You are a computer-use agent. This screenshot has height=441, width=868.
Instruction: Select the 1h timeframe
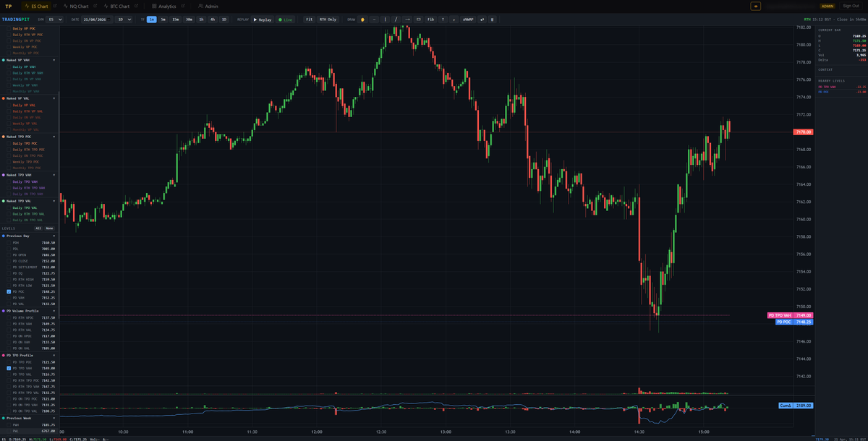point(201,20)
